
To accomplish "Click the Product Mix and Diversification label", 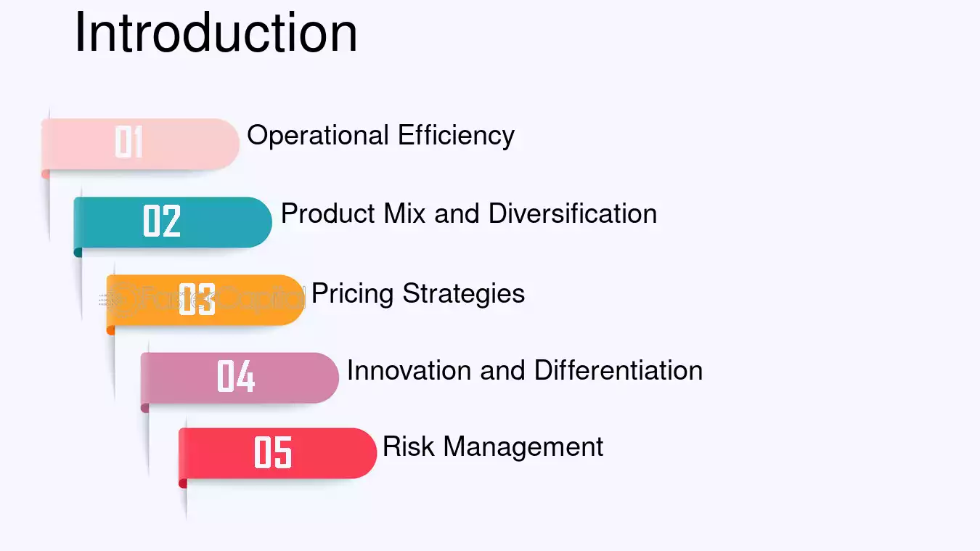I will point(469,213).
